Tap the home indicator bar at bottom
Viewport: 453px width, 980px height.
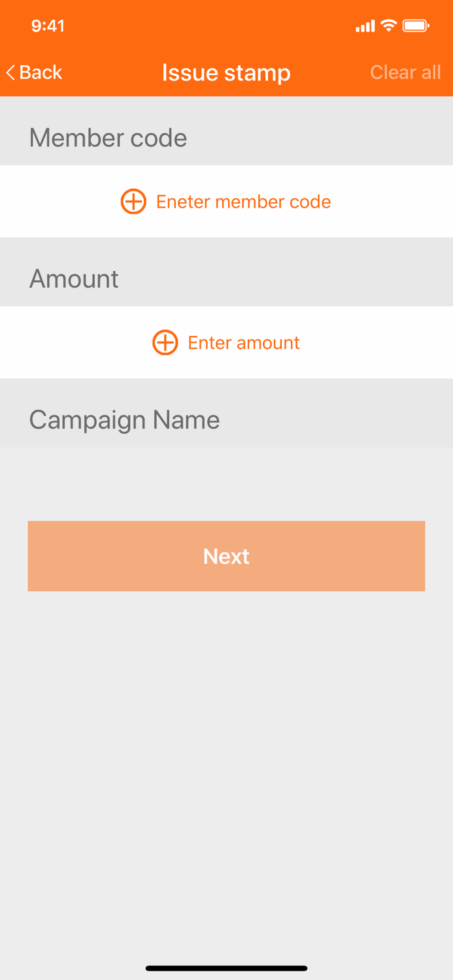[226, 968]
